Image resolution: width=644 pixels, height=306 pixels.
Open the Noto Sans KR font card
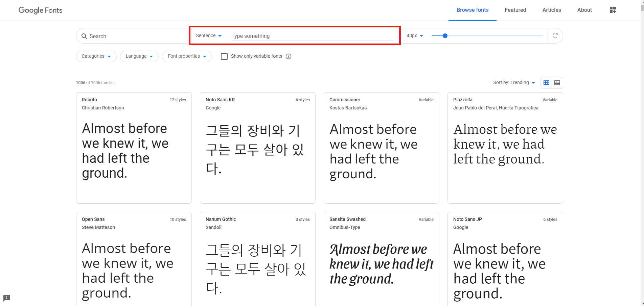258,148
